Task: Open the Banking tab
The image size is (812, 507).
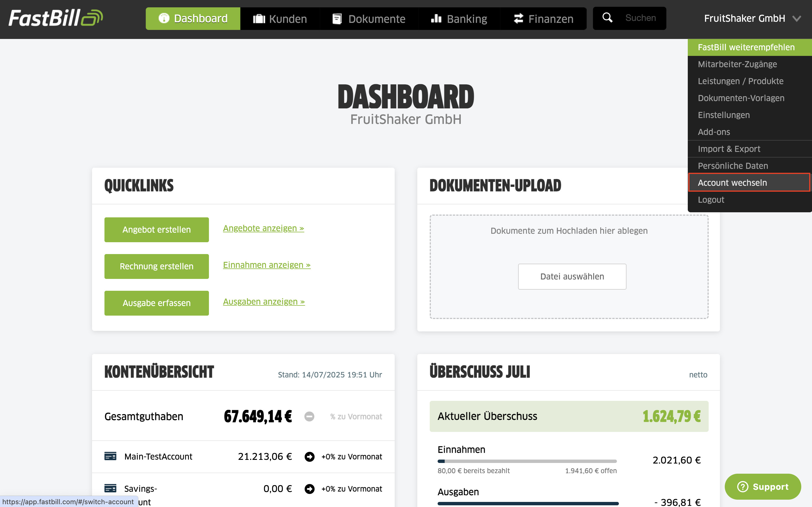Action: pos(459,19)
